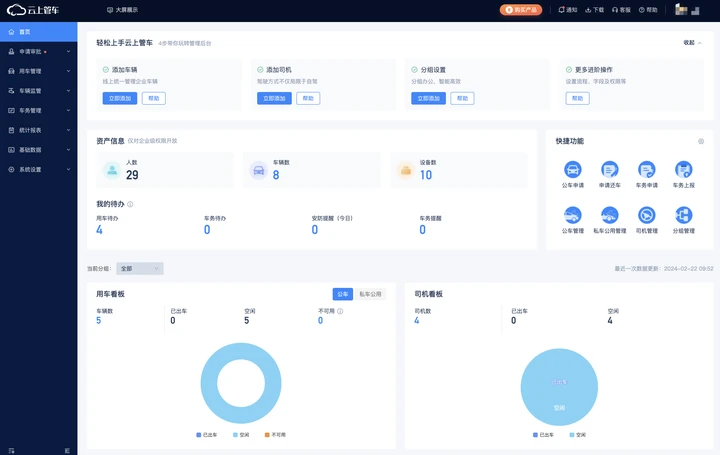Toggle 已出车 legend in the 司机看板 chart

point(543,434)
